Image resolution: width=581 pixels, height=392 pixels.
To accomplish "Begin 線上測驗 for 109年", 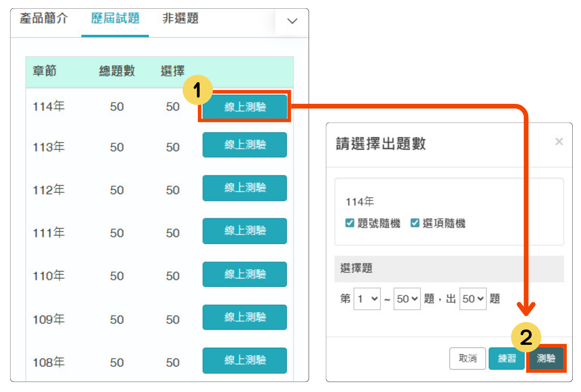I will pyautogui.click(x=245, y=317).
